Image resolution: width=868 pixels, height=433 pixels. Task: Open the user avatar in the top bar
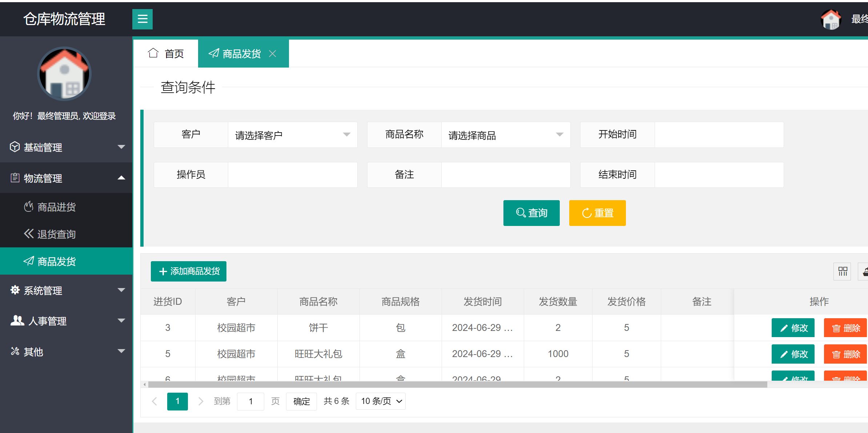[x=831, y=19]
